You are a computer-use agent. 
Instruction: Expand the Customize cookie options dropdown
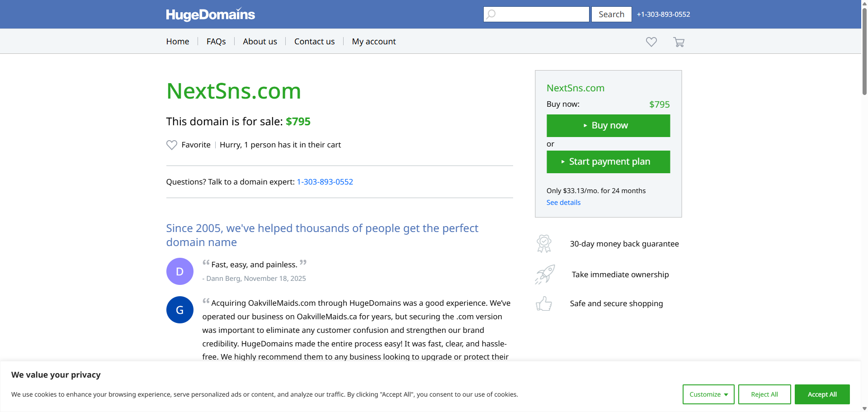point(708,394)
